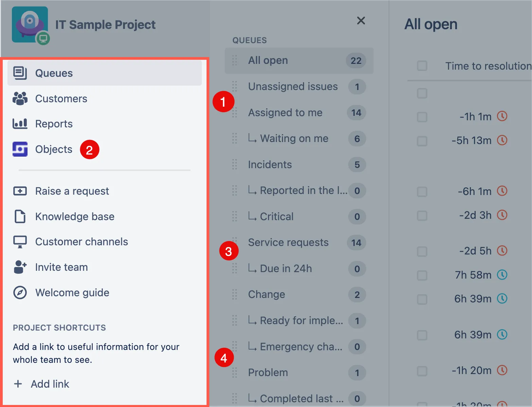
Task: Click the Time to resolution column header
Action: (488, 66)
